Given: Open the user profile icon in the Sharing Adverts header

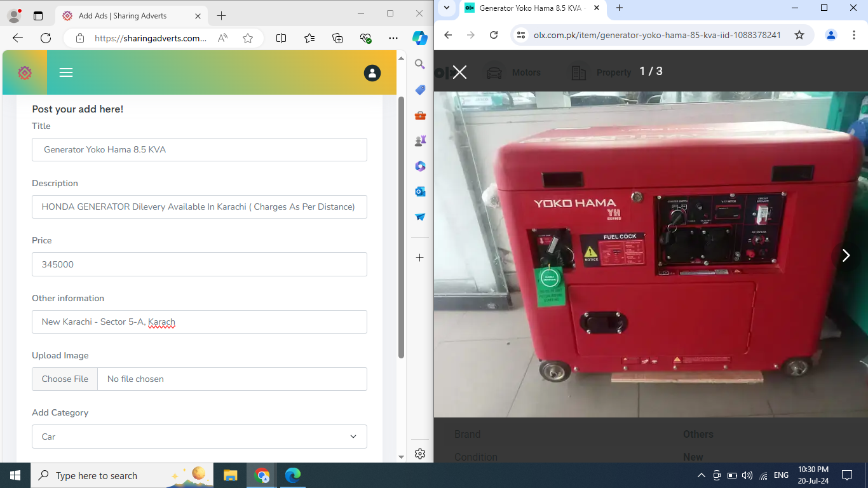Looking at the screenshot, I should tap(372, 73).
